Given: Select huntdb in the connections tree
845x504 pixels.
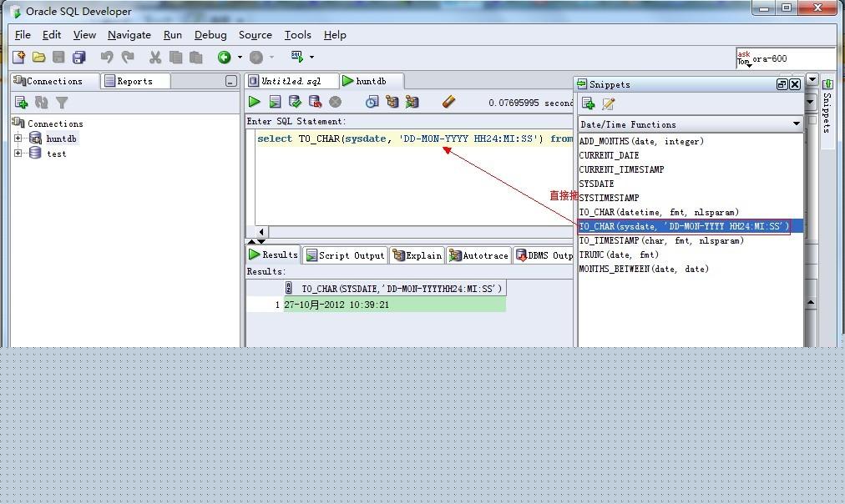Looking at the screenshot, I should tap(62, 139).
